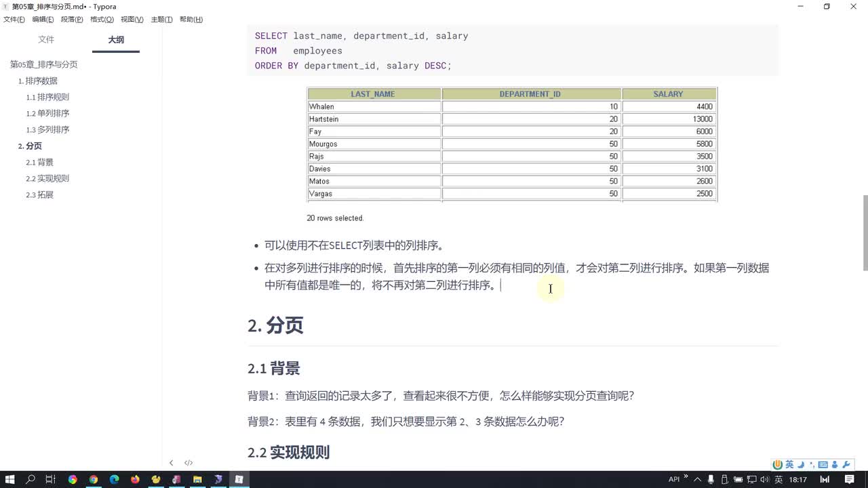Open the 帮助(H) menu
This screenshot has width=868, height=488.
(191, 19)
